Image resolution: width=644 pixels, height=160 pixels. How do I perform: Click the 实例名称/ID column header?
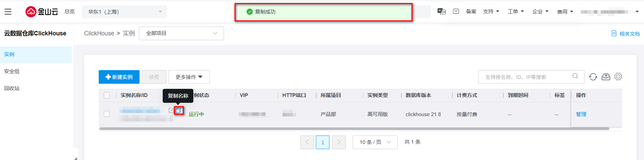tap(134, 95)
